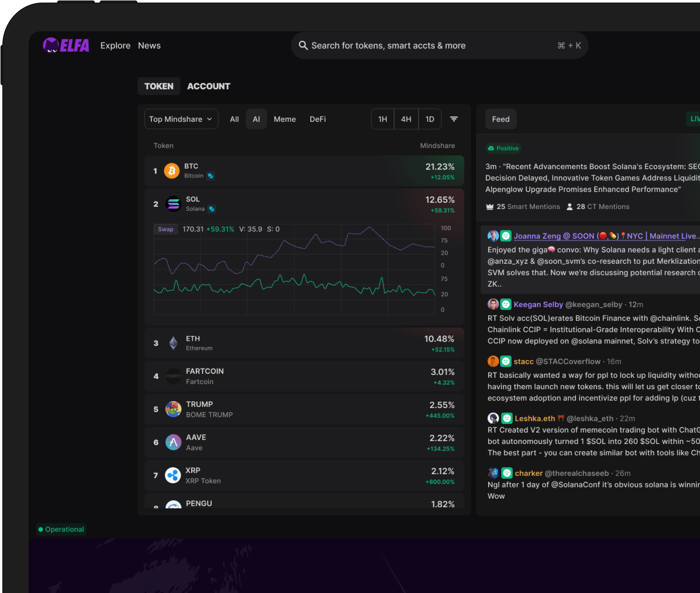Select the Feed tab
This screenshot has height=593, width=700.
[501, 119]
